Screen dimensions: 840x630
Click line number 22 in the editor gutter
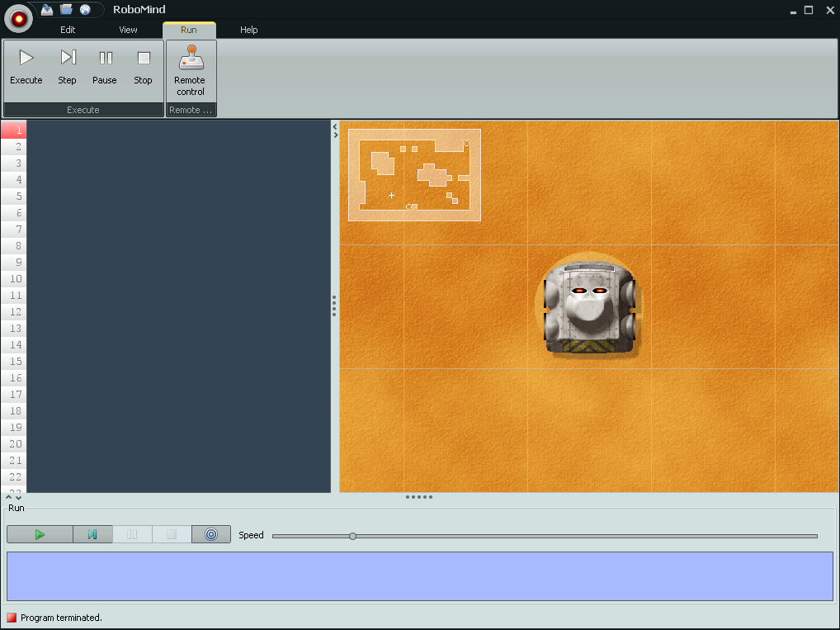point(14,476)
